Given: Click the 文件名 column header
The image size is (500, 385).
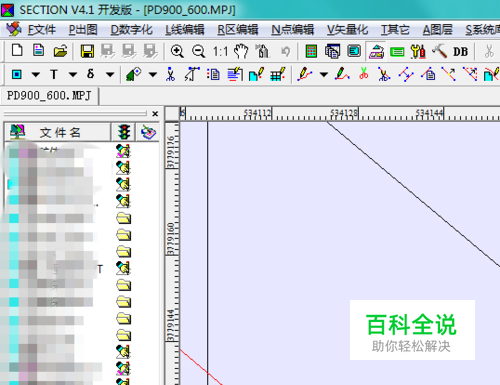Looking at the screenshot, I should pyautogui.click(x=57, y=132).
